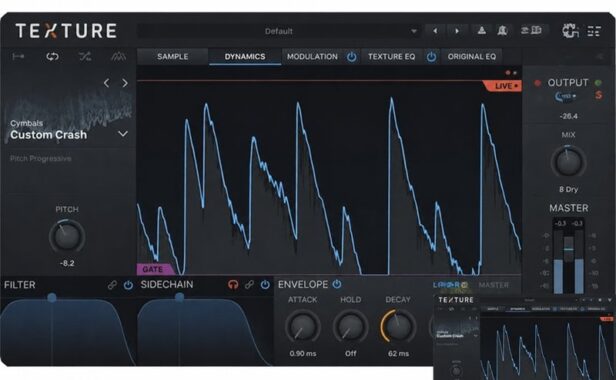Viewport: 616px width, 380px height.
Task: Select the mountain peaks mode icon
Action: pyautogui.click(x=118, y=57)
